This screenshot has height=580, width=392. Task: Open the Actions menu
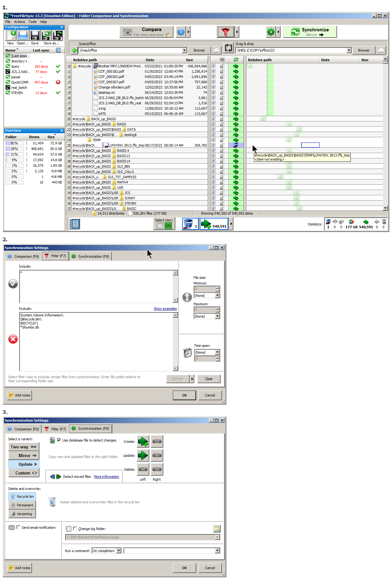(x=20, y=22)
